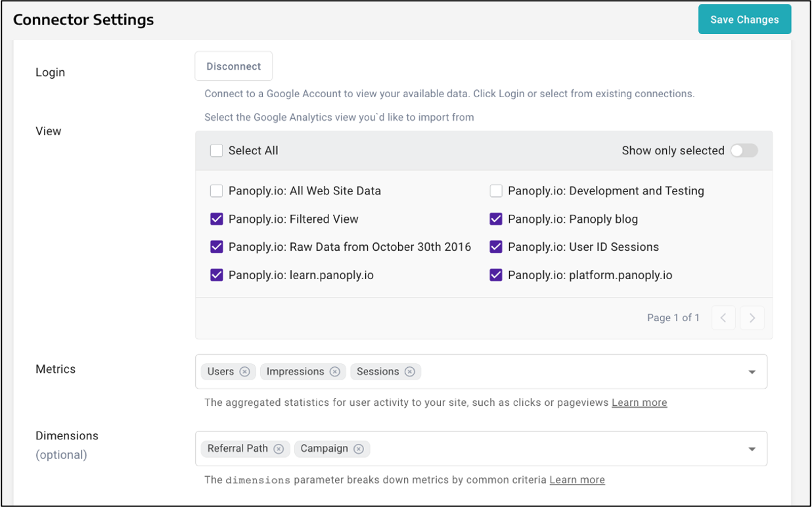Click the Login label
The image size is (812, 507).
(x=50, y=72)
